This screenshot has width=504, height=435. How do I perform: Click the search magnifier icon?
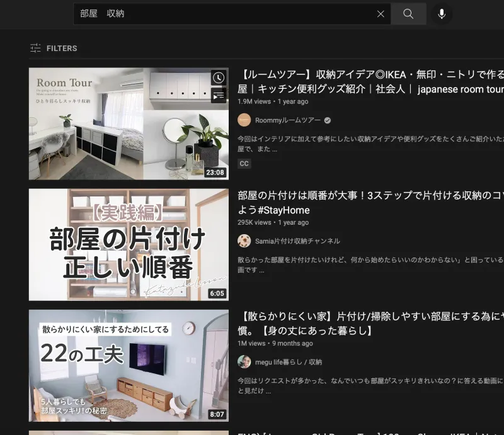408,13
